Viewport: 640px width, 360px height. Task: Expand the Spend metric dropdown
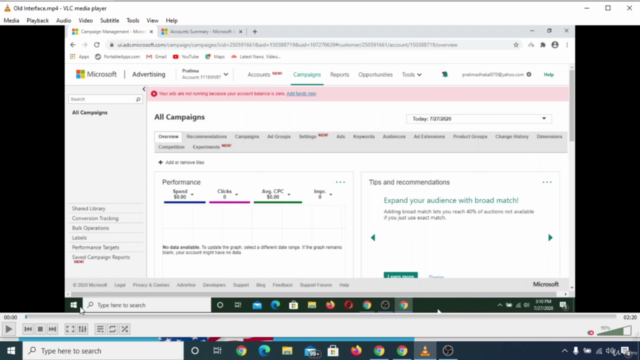(x=192, y=194)
